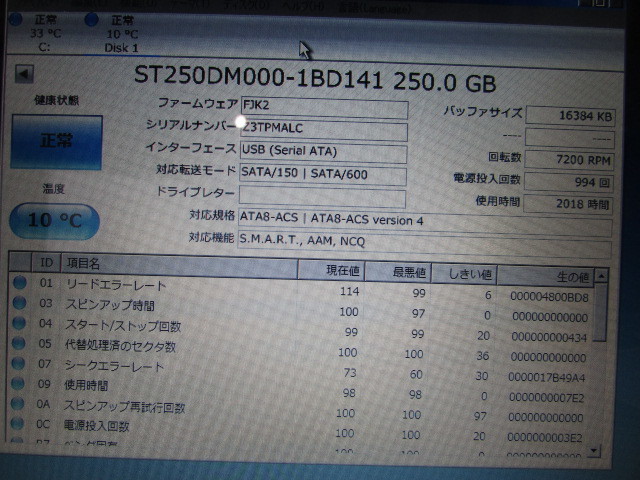The height and width of the screenshot is (480, 640).
Task: Select row 07 シークエラーレート
Action: [299, 370]
